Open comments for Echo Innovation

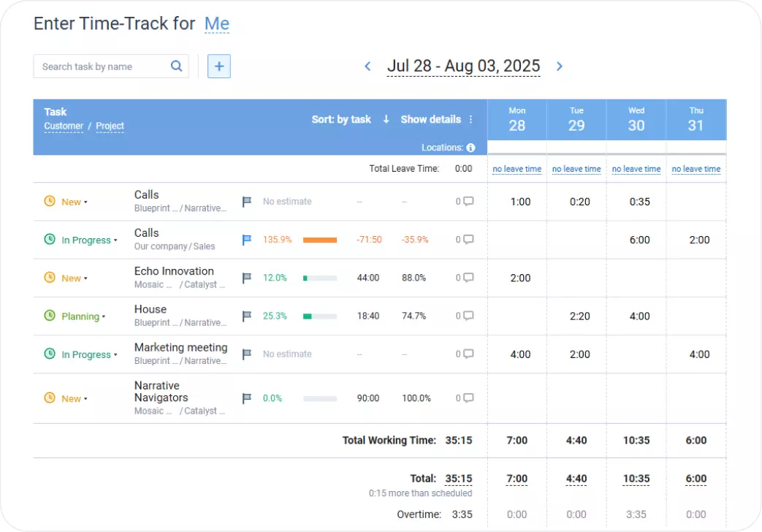pos(468,278)
